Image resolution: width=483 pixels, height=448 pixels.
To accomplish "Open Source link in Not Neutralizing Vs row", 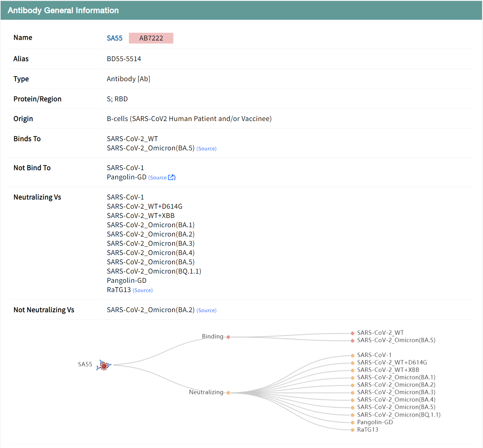I will [206, 310].
